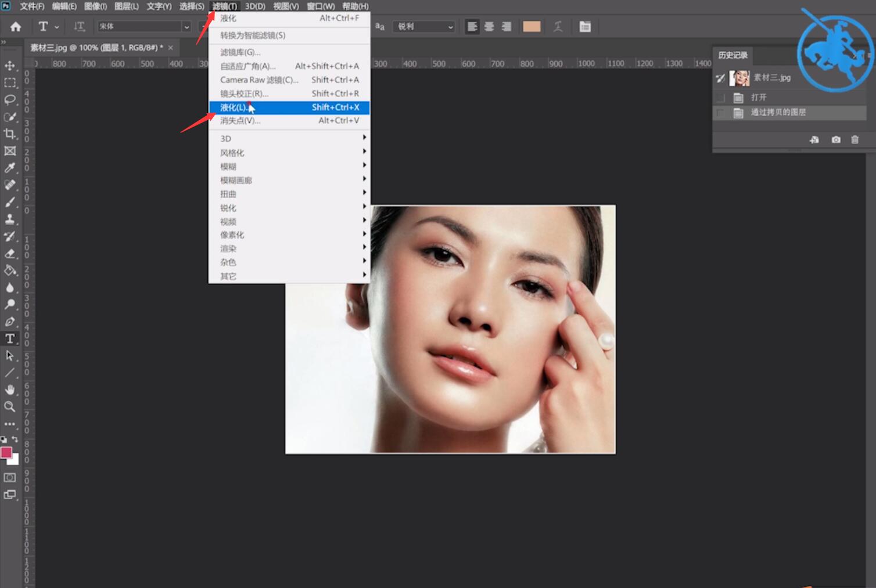Select the Frame tool
Viewport: 876px width, 588px height.
point(10,151)
